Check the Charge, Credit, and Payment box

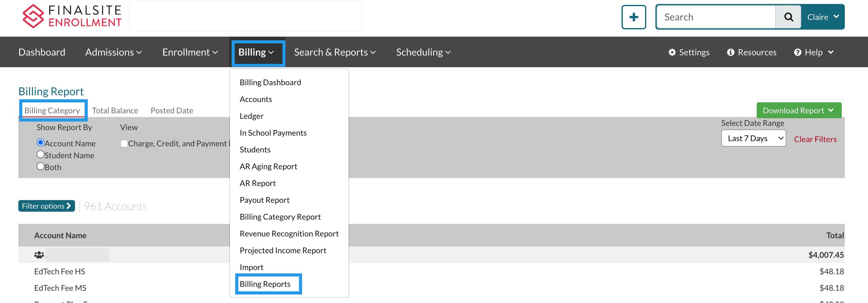pyautogui.click(x=124, y=143)
